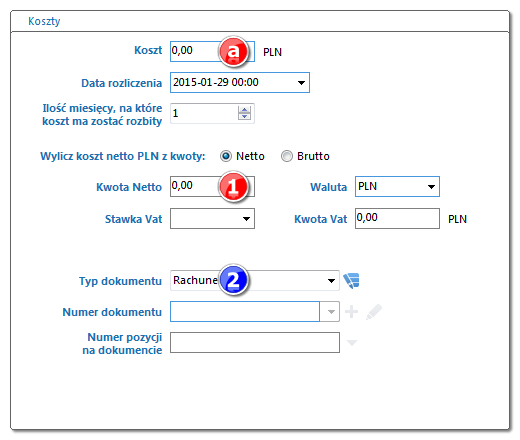Open the Data rozliczenia date dropdown
This screenshot has width=520, height=440.
(x=301, y=83)
